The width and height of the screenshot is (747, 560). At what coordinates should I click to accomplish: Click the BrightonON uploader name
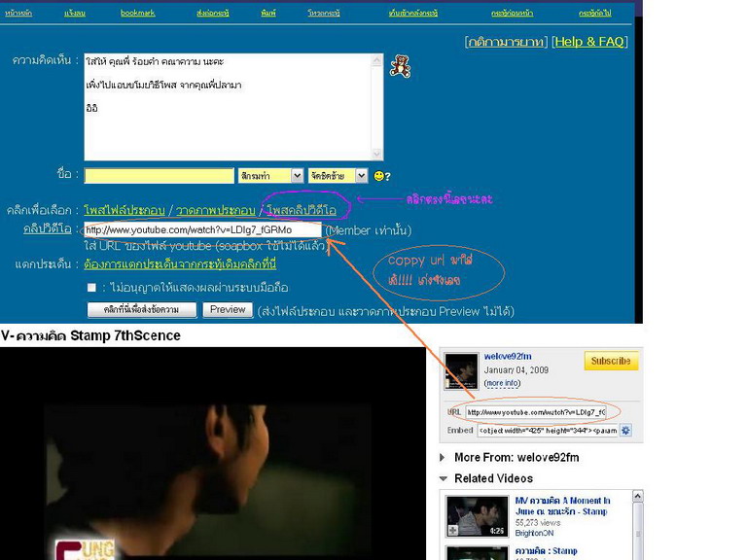coord(534,534)
